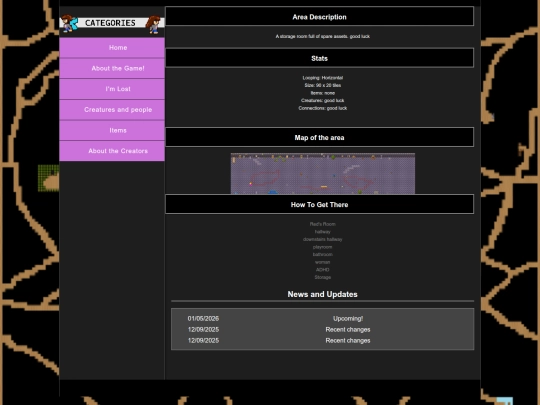This screenshot has height=405, width=540.
Task: Open the Upcoming! news entry
Action: click(348, 319)
